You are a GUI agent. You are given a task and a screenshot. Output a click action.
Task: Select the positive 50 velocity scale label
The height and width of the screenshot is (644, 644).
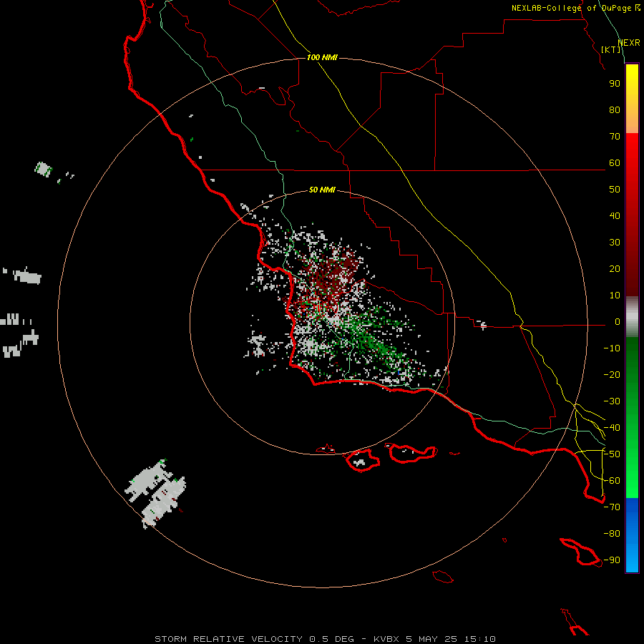click(x=615, y=190)
